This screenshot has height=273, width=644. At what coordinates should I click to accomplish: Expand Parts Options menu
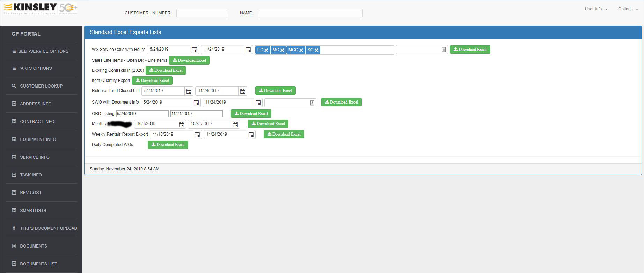coord(32,68)
